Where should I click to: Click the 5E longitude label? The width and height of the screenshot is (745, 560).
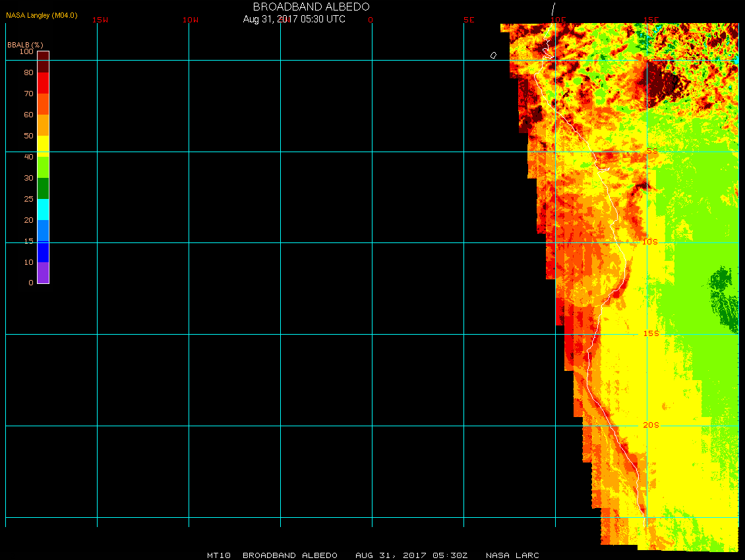tap(469, 20)
